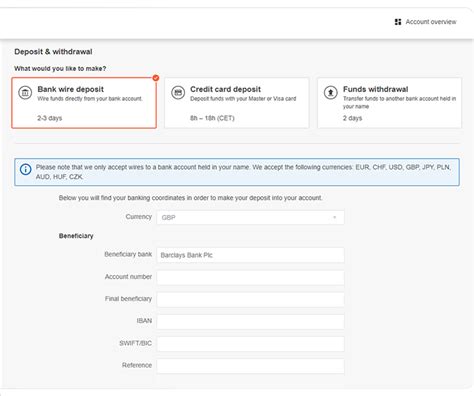Click into the IBAN field

[250, 322]
